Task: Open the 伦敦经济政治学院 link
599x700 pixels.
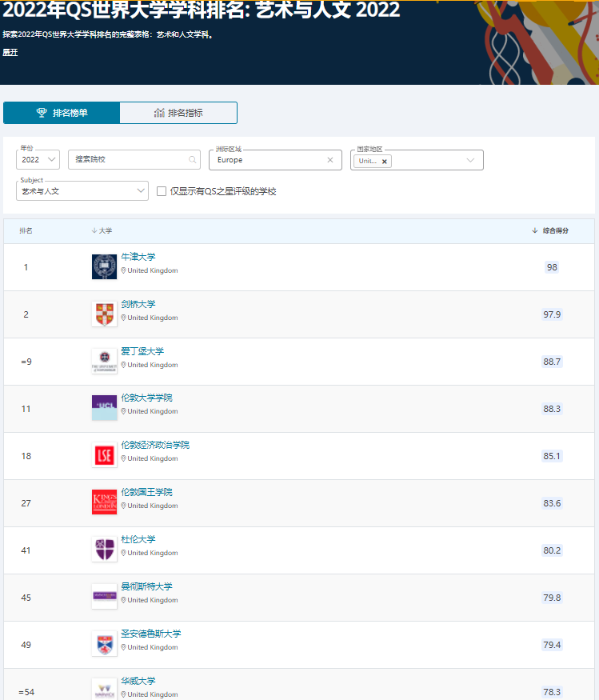Action: pos(155,445)
